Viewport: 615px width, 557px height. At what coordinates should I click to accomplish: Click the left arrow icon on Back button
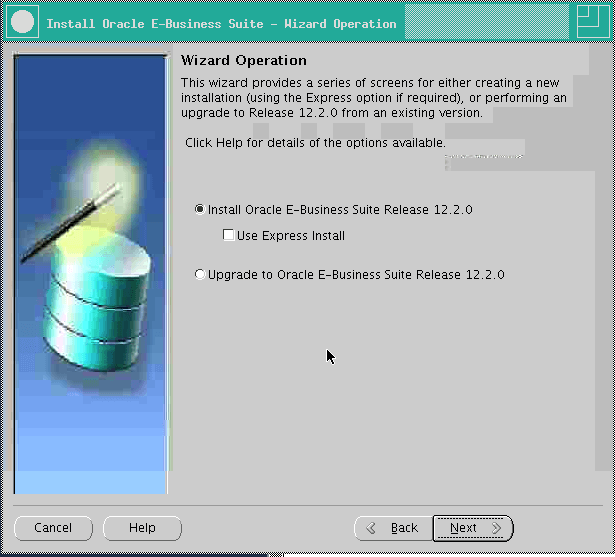[371, 528]
